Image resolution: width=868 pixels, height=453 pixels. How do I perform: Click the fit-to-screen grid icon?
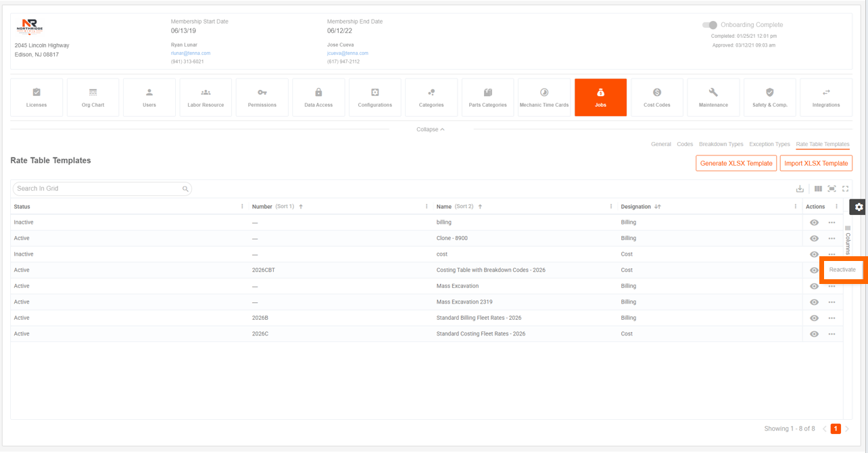coord(831,189)
